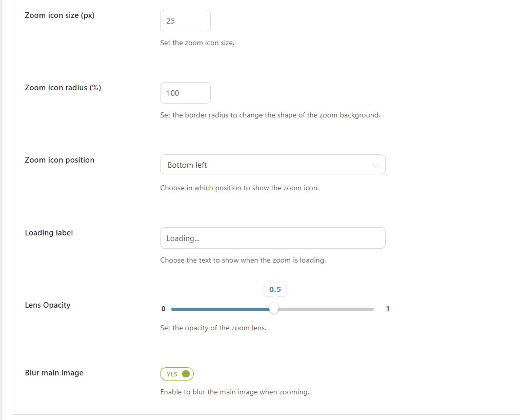Screen dimensions: 520x420
Task: Click the "Zoom icon size (px)" label
Action: pyautogui.click(x=59, y=15)
